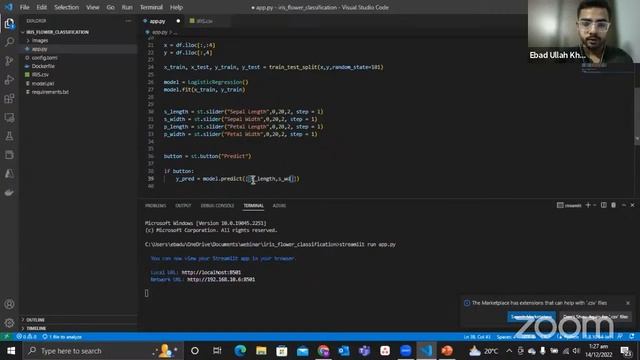Screen dimensions: 640x360
Task: Open model.pkl in the Explorer tree
Action: (x=43, y=83)
